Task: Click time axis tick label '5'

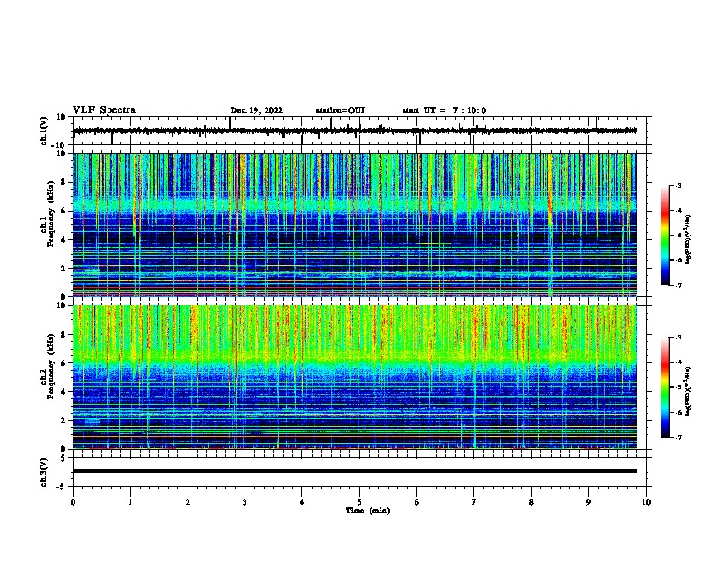Action: (x=359, y=502)
